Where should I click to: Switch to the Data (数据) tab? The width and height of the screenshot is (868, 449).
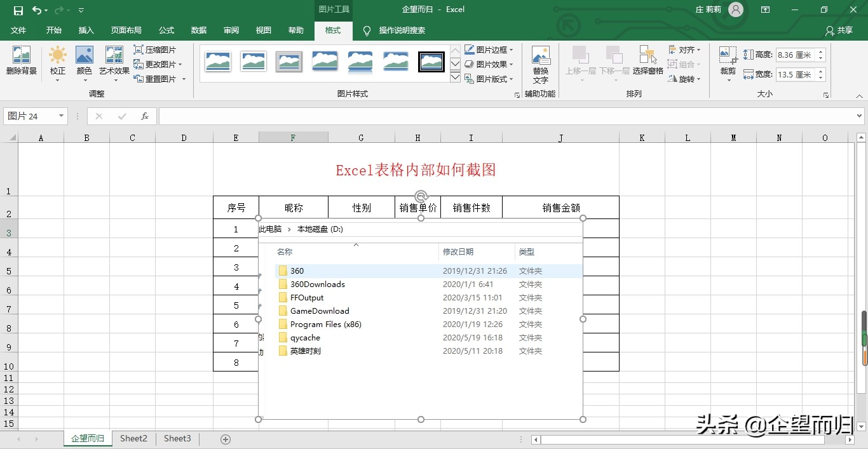tap(199, 30)
